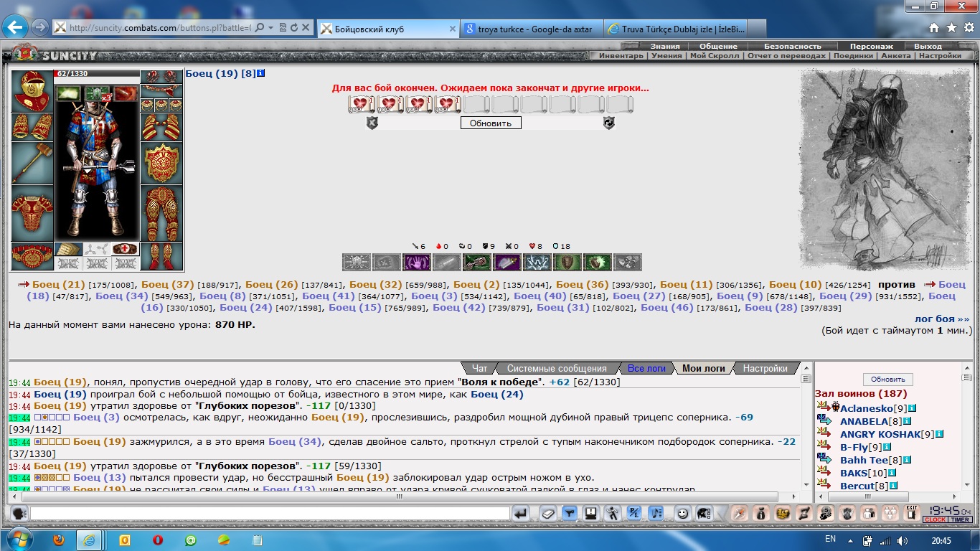980x551 pixels.
Task: Click the Выход menu item
Action: pos(928,46)
